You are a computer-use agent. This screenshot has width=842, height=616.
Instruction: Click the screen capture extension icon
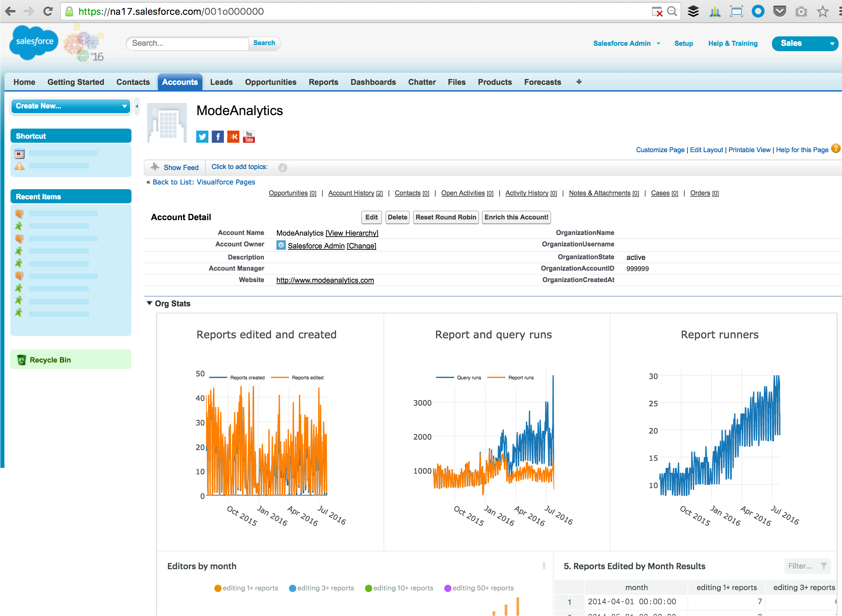pyautogui.click(x=737, y=11)
